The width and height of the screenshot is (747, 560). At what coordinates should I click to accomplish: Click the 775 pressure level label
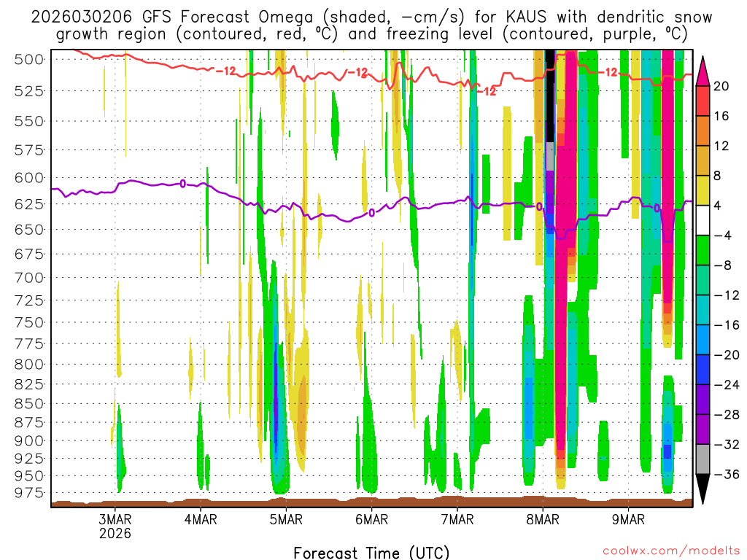(28, 344)
